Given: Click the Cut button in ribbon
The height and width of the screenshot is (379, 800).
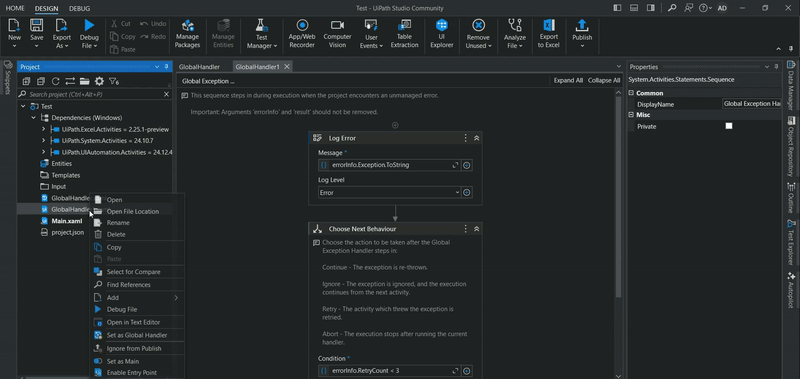Looking at the screenshot, I should pyautogui.click(x=121, y=23).
